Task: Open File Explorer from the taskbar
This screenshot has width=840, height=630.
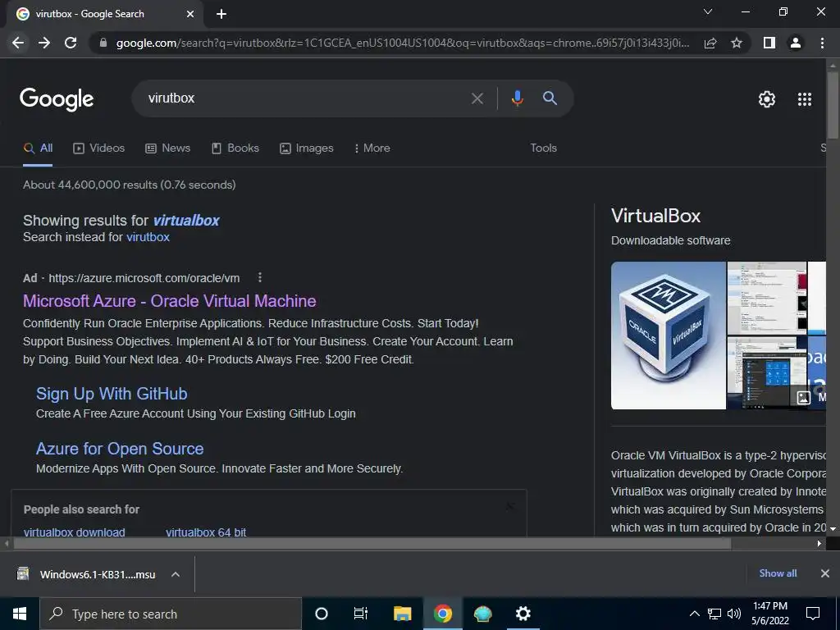Action: point(402,614)
